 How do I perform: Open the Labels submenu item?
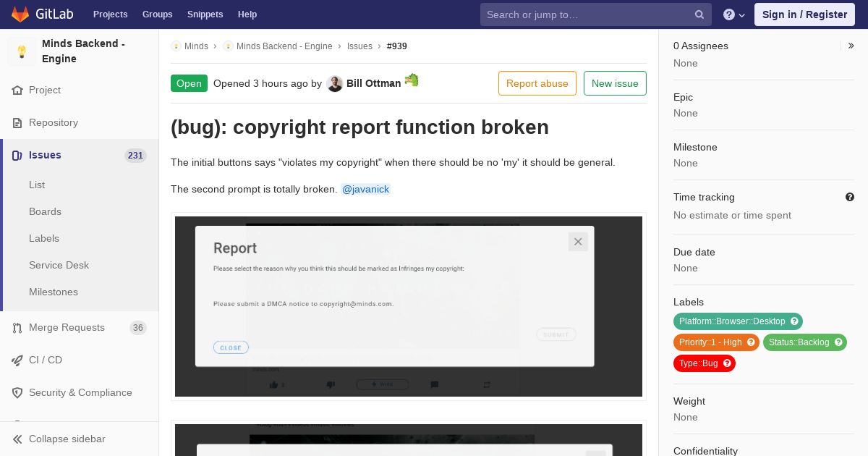[x=44, y=239]
